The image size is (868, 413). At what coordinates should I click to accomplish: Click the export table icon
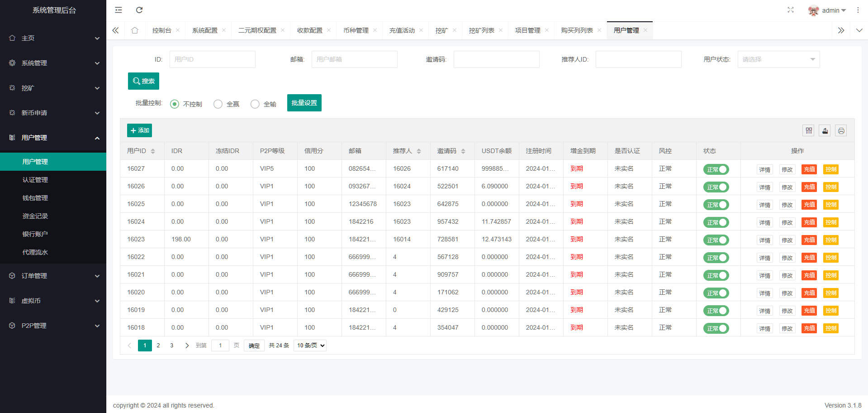tap(825, 131)
